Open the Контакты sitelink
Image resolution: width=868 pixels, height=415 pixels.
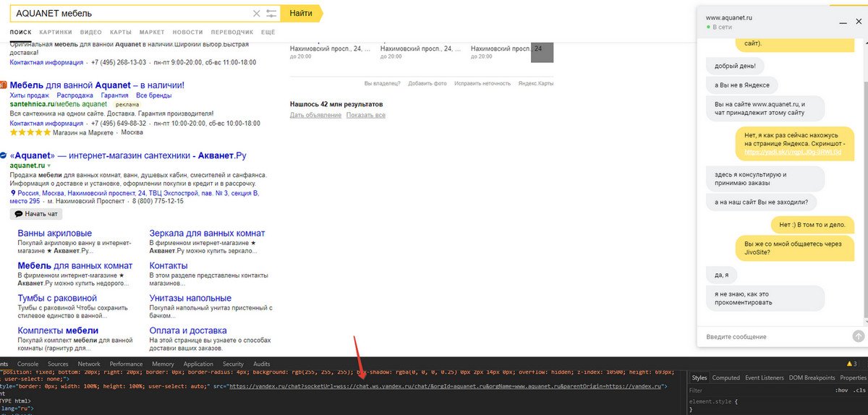coord(169,266)
